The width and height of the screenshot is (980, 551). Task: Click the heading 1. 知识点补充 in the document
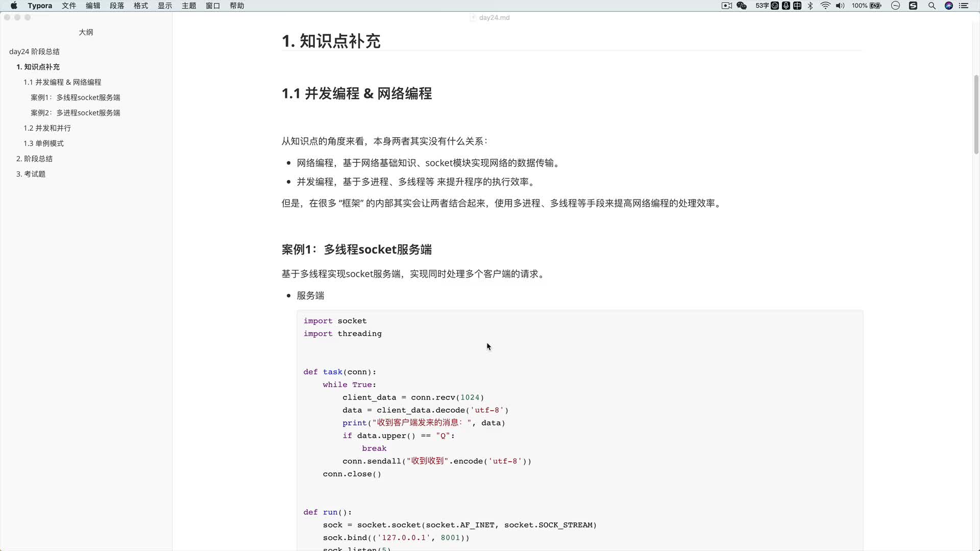pyautogui.click(x=331, y=41)
